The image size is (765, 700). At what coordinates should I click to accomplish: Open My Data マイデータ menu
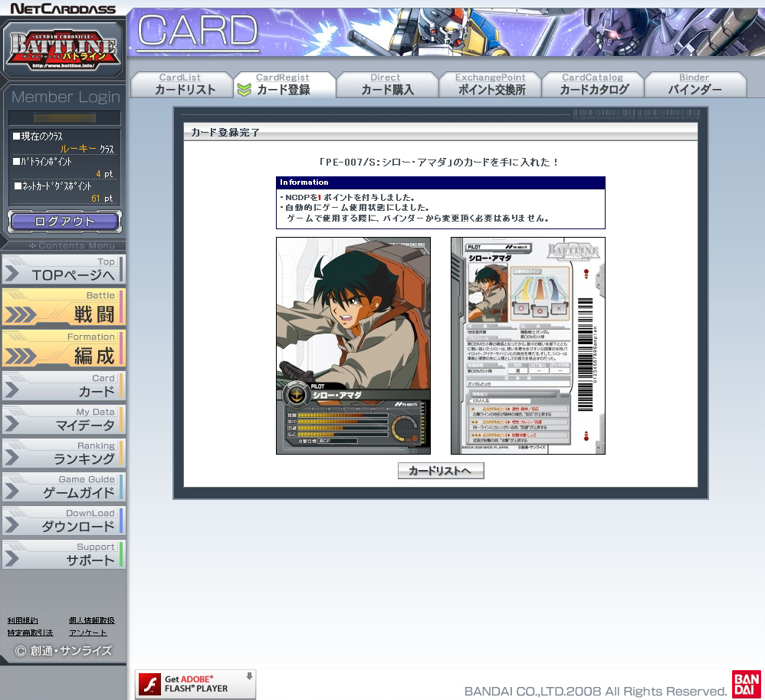(64, 419)
